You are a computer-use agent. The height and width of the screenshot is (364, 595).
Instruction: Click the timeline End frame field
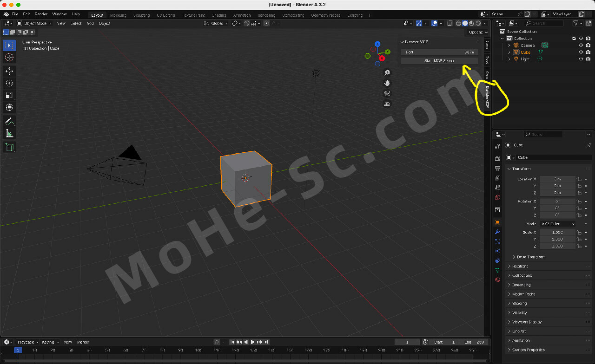click(x=474, y=342)
